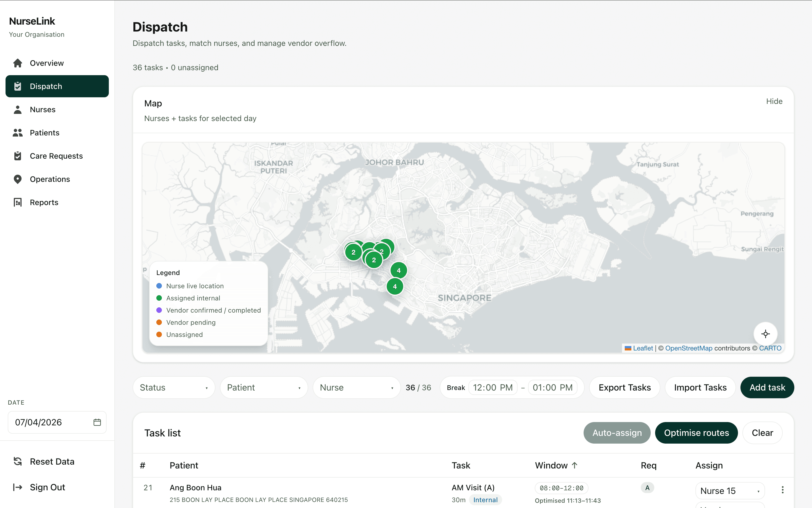The width and height of the screenshot is (812, 508).
Task: Click the Patients group icon
Action: pos(17,133)
